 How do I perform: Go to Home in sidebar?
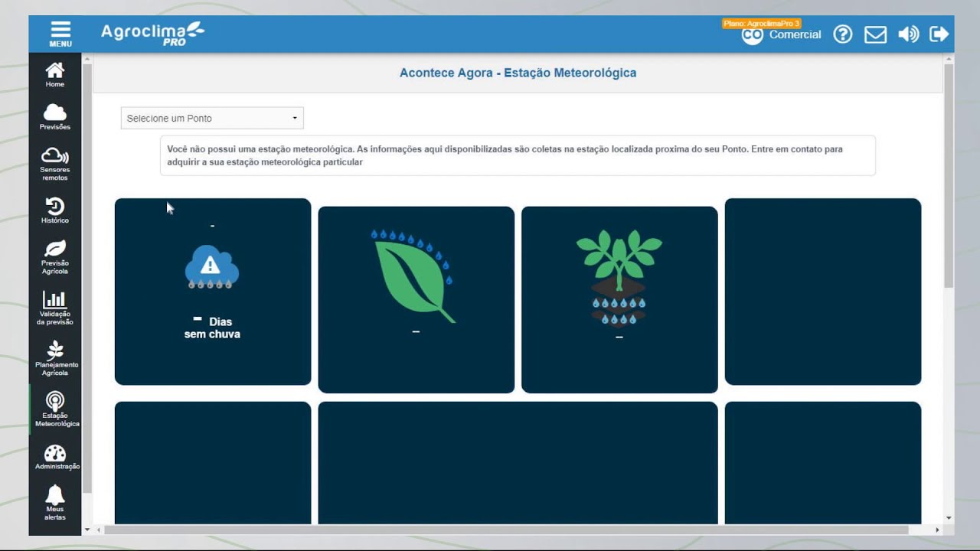(55, 75)
